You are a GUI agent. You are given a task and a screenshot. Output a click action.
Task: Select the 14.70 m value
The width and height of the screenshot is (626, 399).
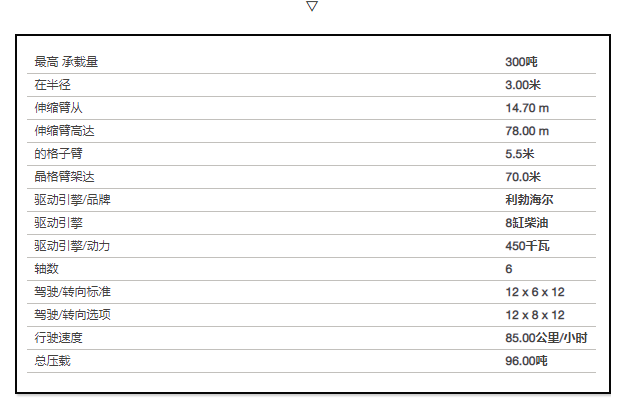tap(527, 108)
